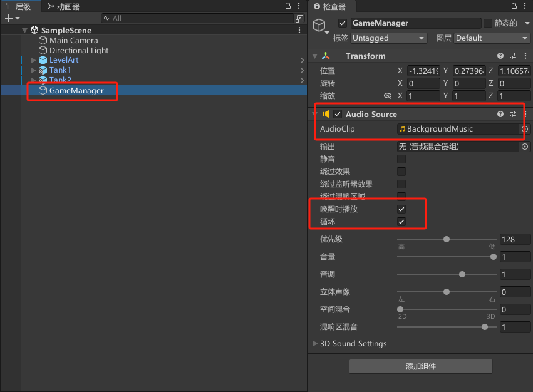
Task: Click the plus icon to create a new object
Action: point(9,18)
